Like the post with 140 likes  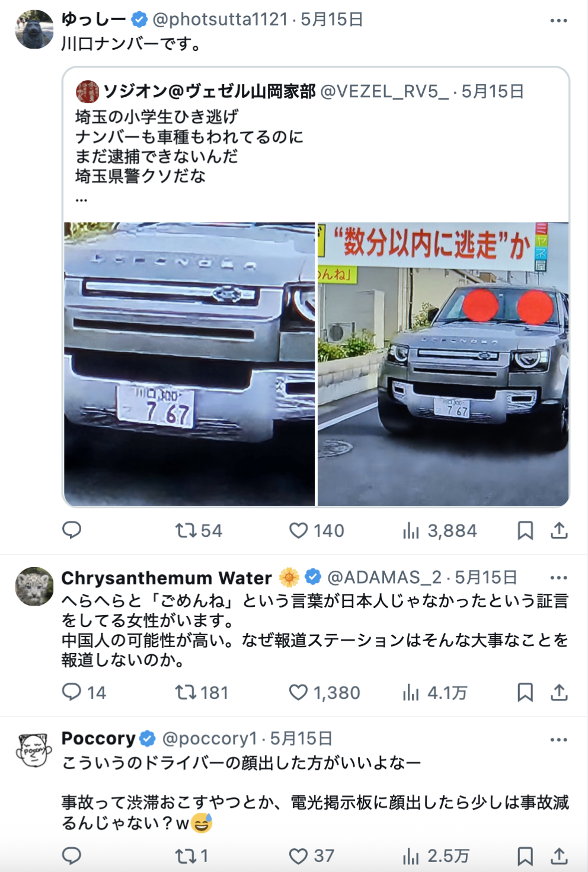point(317,530)
